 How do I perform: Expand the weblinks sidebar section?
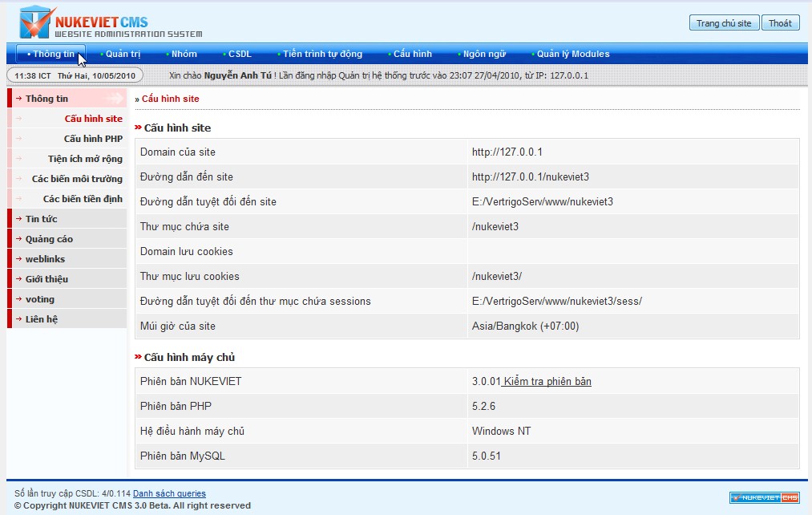point(67,259)
